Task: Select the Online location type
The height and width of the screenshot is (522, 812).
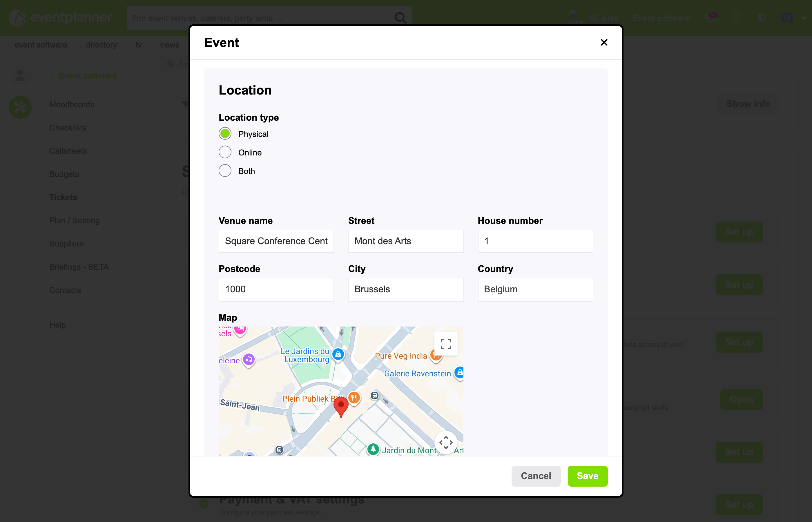Action: pyautogui.click(x=225, y=153)
